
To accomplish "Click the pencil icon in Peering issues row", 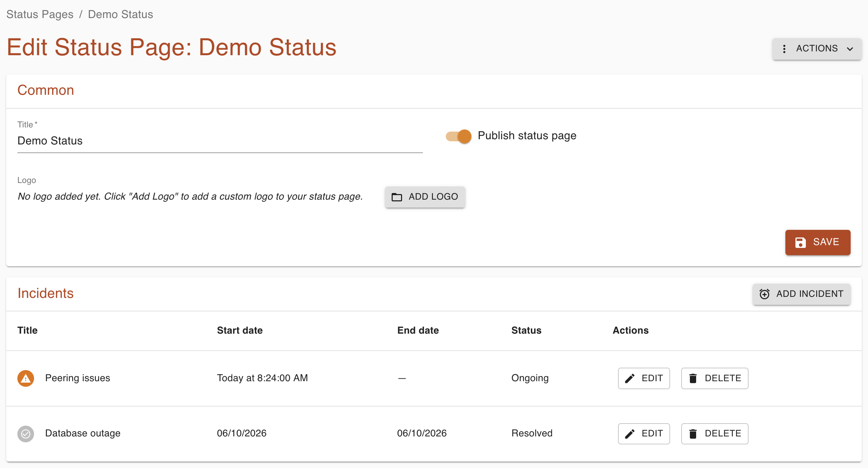I will point(630,378).
